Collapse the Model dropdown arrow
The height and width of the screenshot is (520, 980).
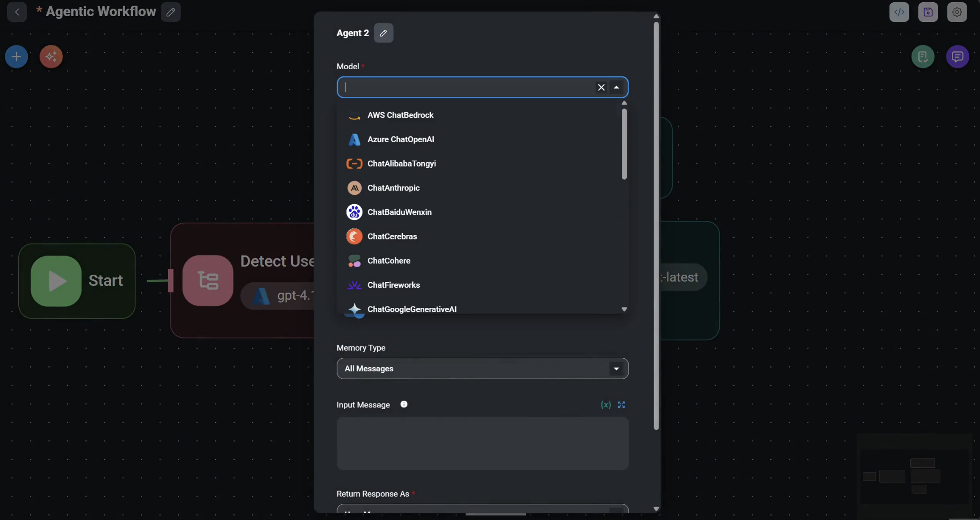[x=617, y=88]
